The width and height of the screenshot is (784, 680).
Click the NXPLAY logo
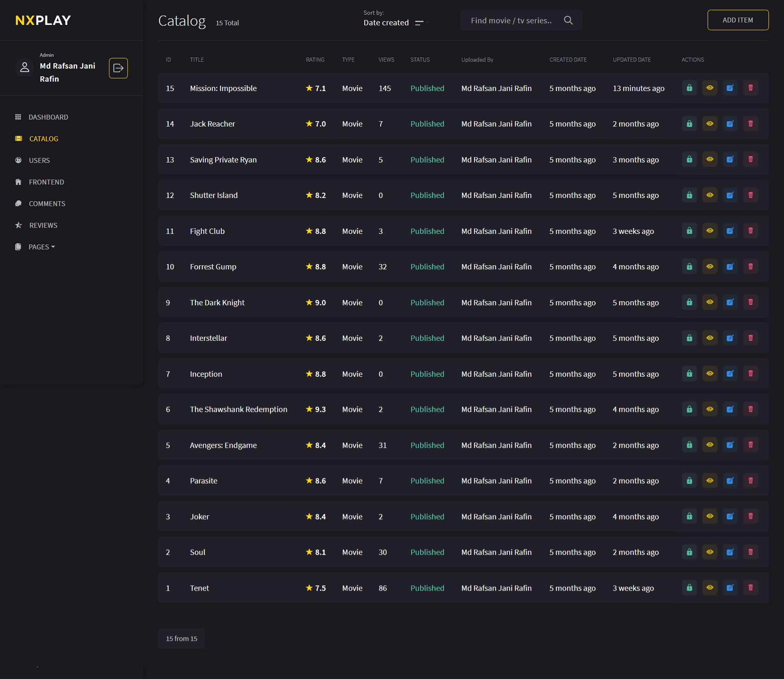(43, 20)
